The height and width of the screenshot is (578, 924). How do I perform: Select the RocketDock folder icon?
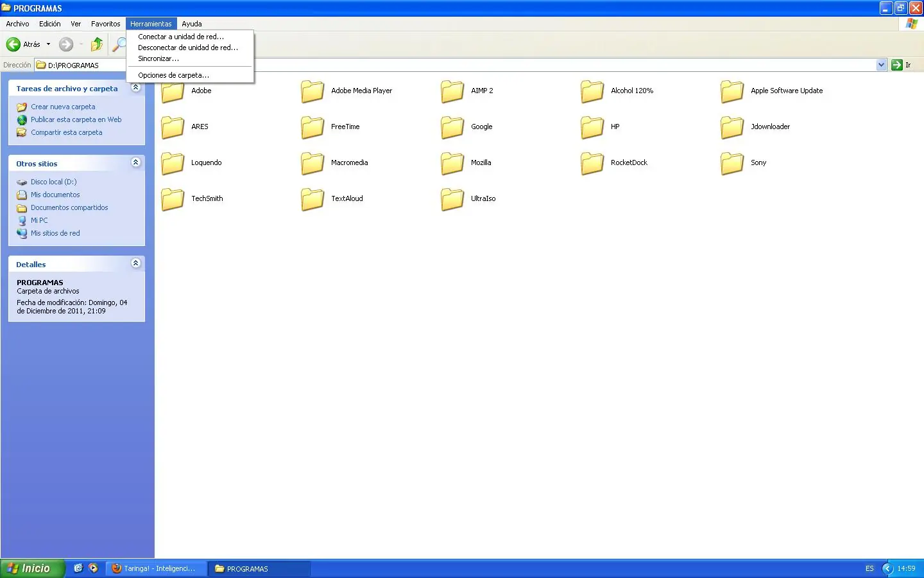592,164
